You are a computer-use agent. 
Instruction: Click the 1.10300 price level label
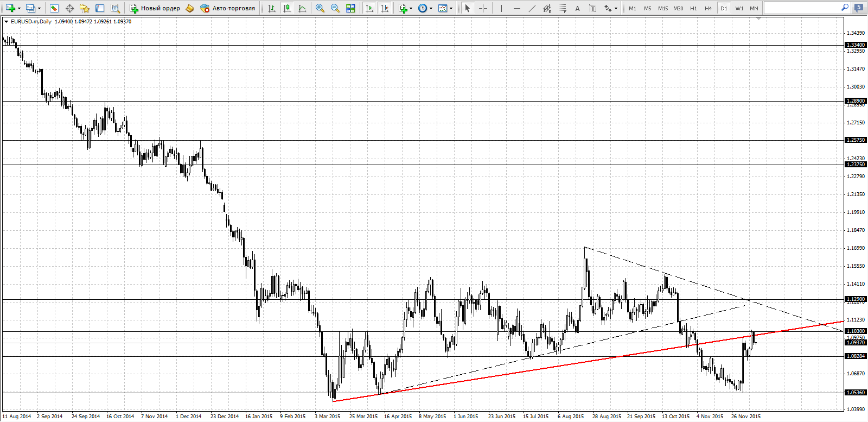(856, 331)
